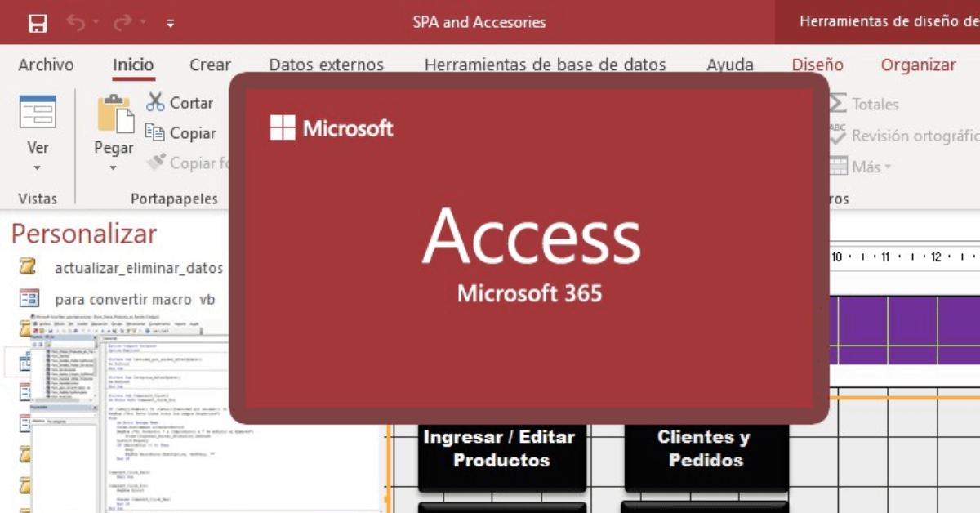Image resolution: width=980 pixels, height=513 pixels.
Task: Click the Copiar command
Action: pyautogui.click(x=180, y=133)
